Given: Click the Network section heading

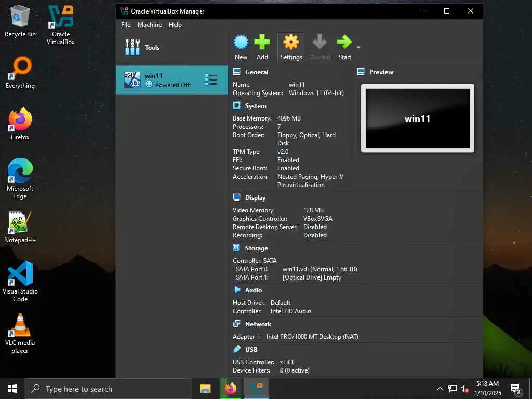Looking at the screenshot, I should [258, 324].
